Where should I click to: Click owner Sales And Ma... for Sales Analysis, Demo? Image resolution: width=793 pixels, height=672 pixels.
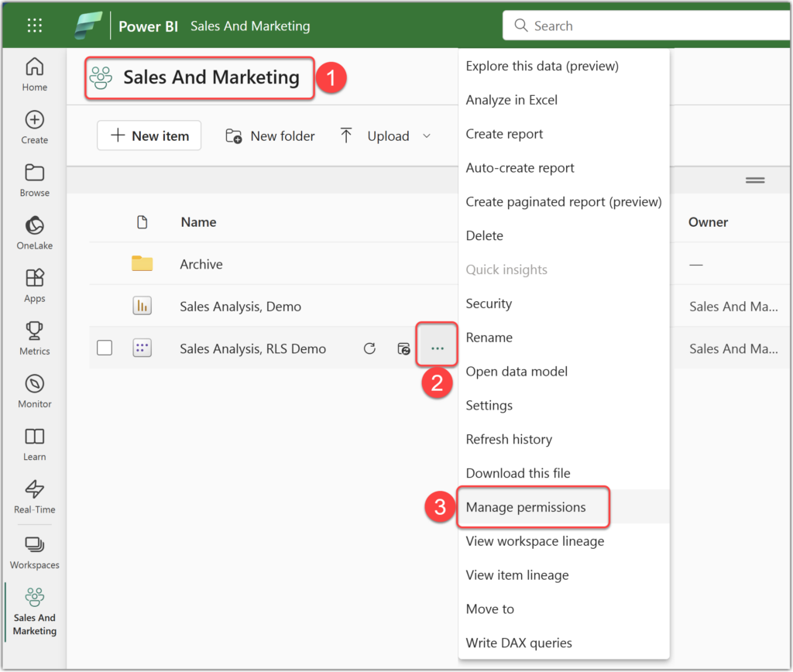pos(734,307)
